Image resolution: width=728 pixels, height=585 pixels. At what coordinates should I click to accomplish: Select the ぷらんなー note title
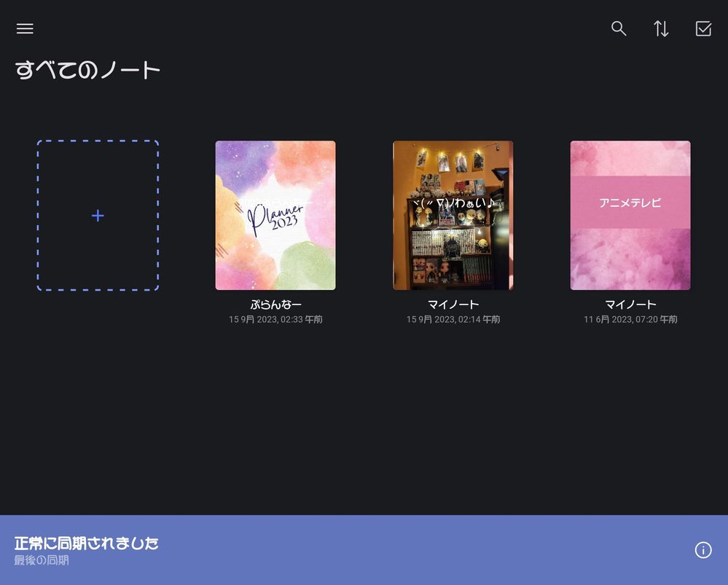tap(275, 305)
